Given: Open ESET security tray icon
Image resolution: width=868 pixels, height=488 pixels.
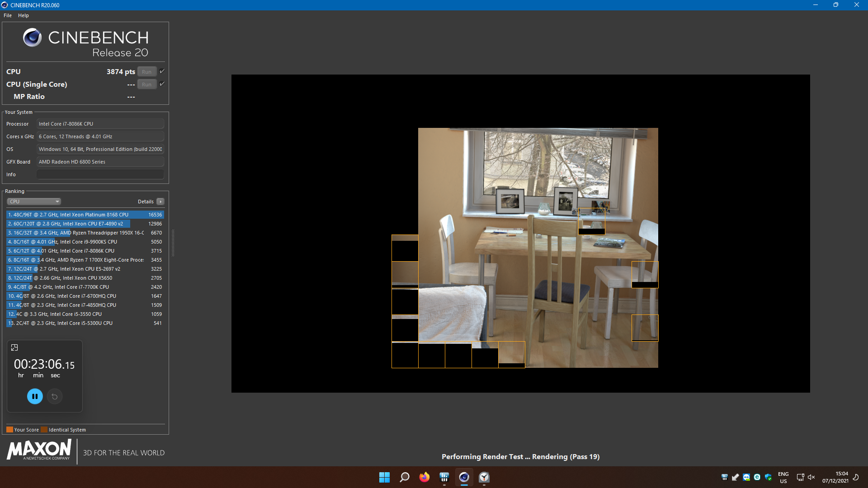Looking at the screenshot, I should [x=757, y=477].
